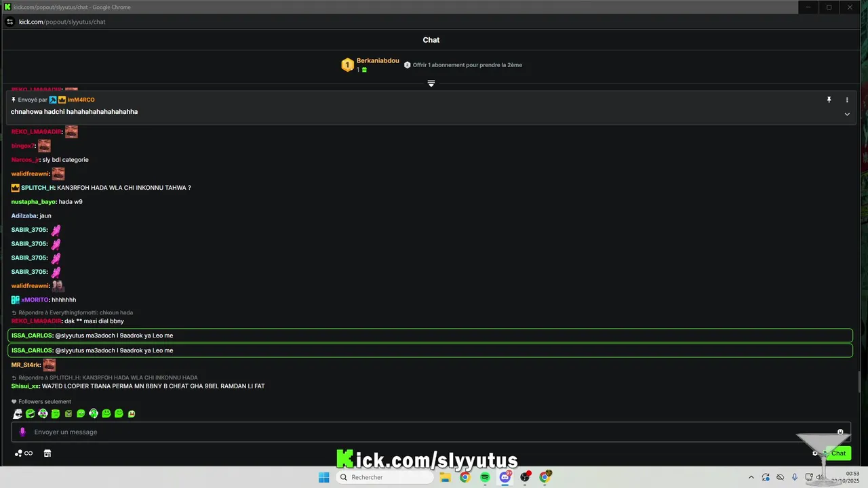The width and height of the screenshot is (868, 488).
Task: Click username Shisui_xx in chat
Action: coord(25,386)
